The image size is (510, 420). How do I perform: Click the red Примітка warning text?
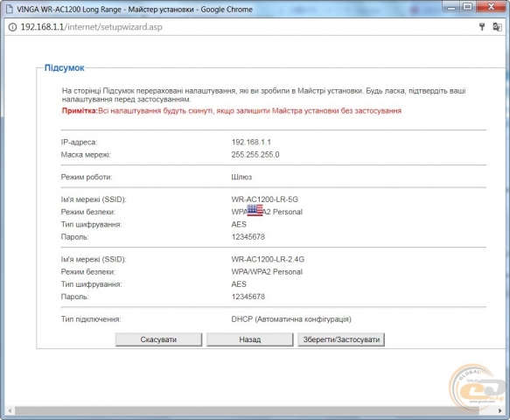pos(232,111)
